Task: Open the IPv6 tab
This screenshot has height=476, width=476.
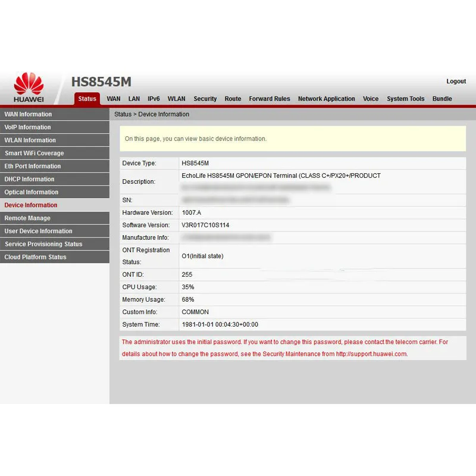Action: coord(154,99)
